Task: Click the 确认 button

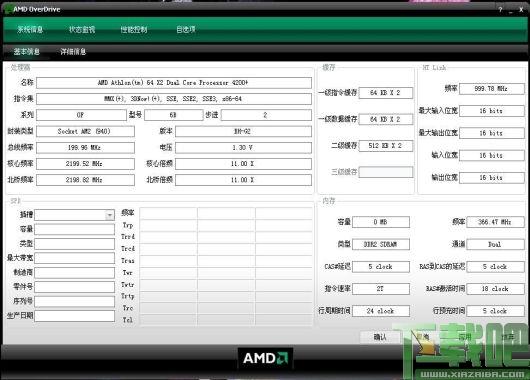Action: click(x=380, y=337)
